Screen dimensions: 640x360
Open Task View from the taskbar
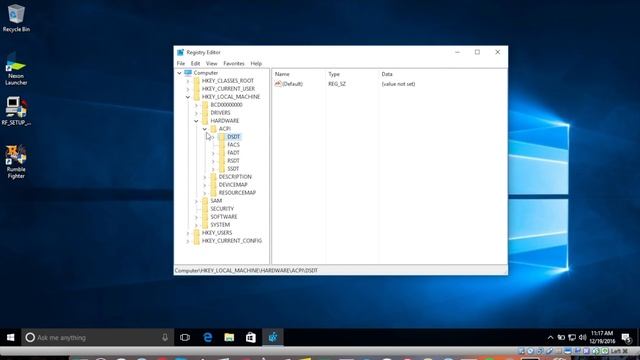[x=185, y=338]
